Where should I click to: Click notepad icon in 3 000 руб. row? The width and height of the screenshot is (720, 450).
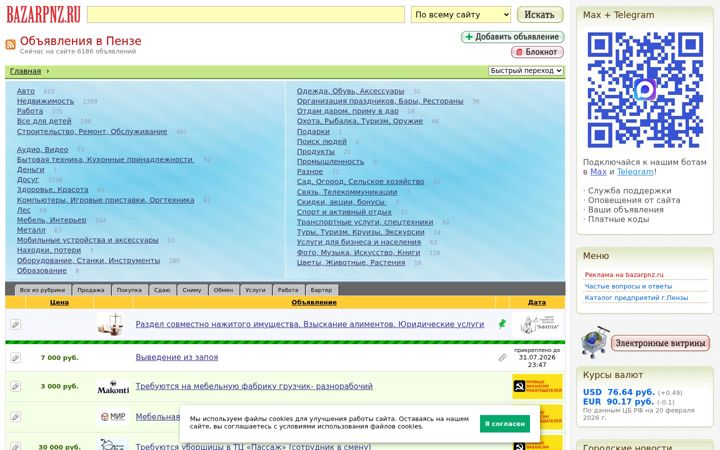[15, 386]
